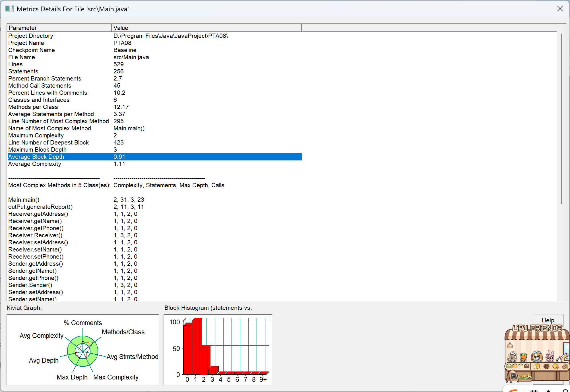The image size is (570, 392).
Task: Click the vertical scrollbar thumb of metrics list
Action: click(561, 118)
